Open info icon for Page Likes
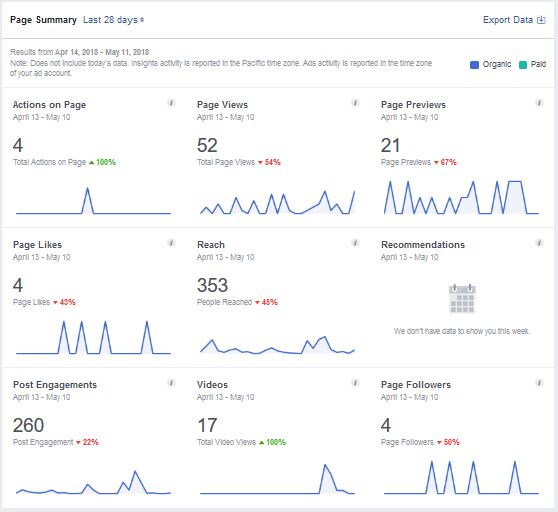Viewport: 558px width, 512px height. tap(171, 243)
